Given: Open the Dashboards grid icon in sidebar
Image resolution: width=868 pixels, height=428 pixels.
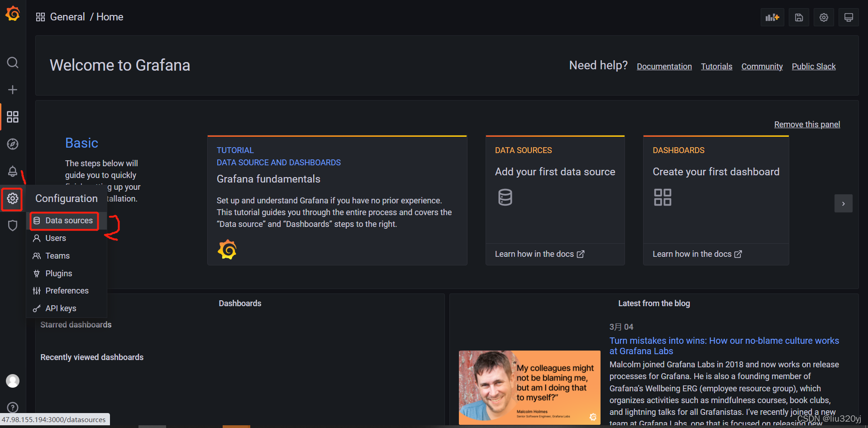Looking at the screenshot, I should pyautogui.click(x=13, y=117).
